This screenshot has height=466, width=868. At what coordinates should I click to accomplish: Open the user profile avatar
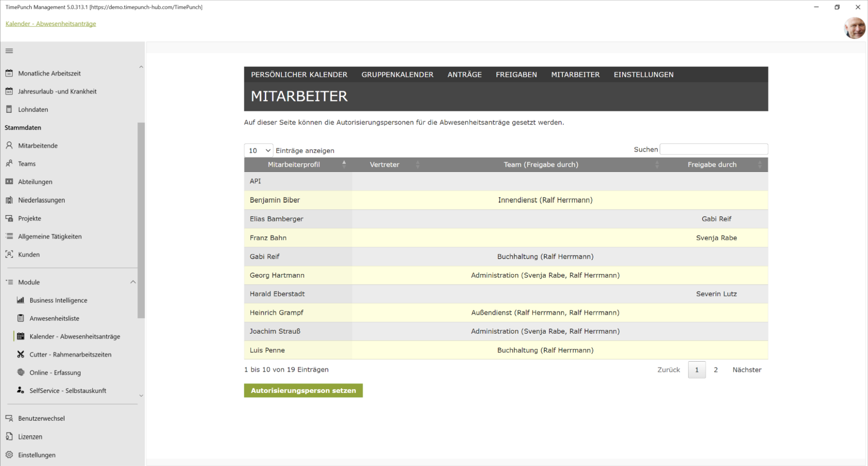pyautogui.click(x=854, y=28)
